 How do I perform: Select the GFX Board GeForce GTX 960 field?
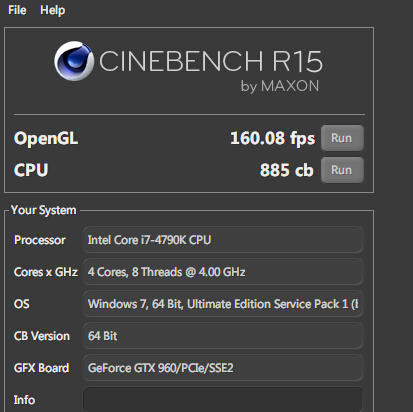[x=223, y=368]
